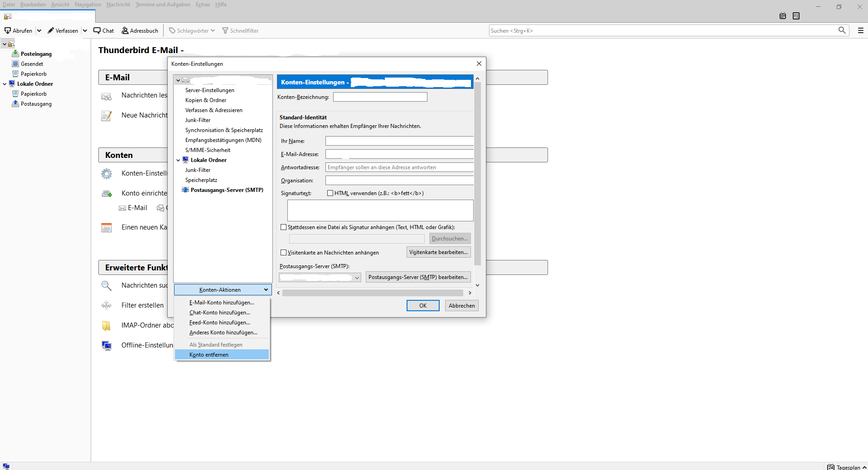868x470 pixels.
Task: Select 'S/MIME-Sicherheit' in dialog tree
Action: (208, 150)
